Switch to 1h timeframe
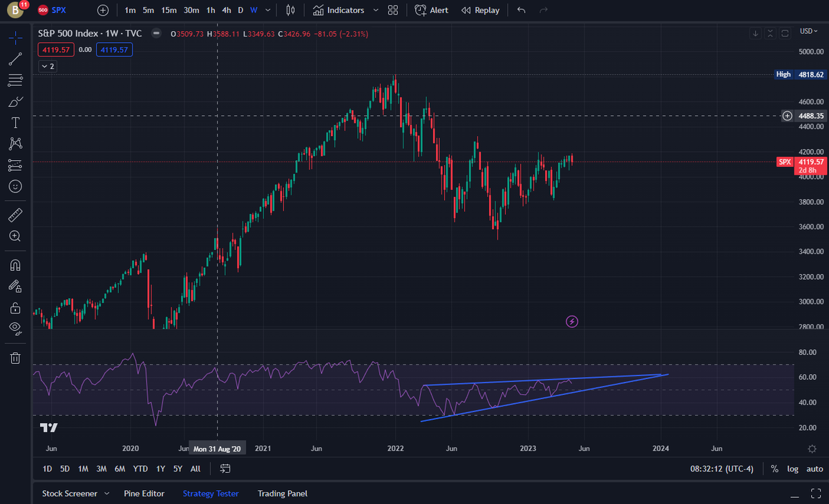The image size is (829, 504). [211, 10]
